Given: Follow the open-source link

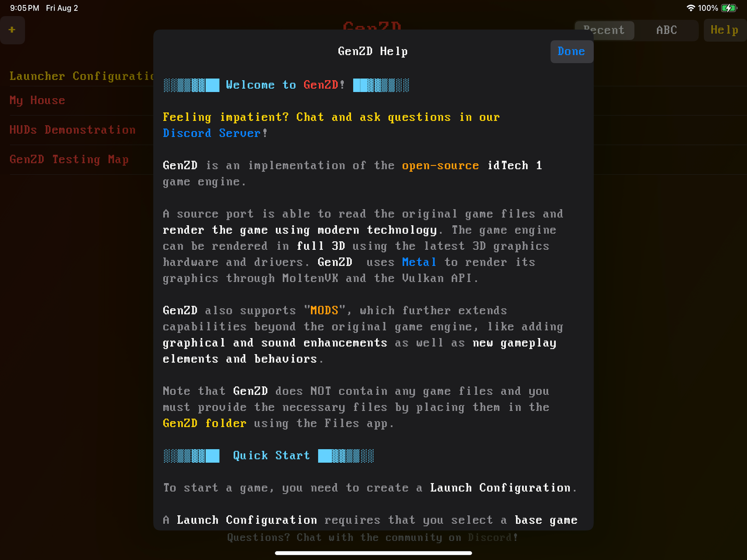Looking at the screenshot, I should [440, 166].
